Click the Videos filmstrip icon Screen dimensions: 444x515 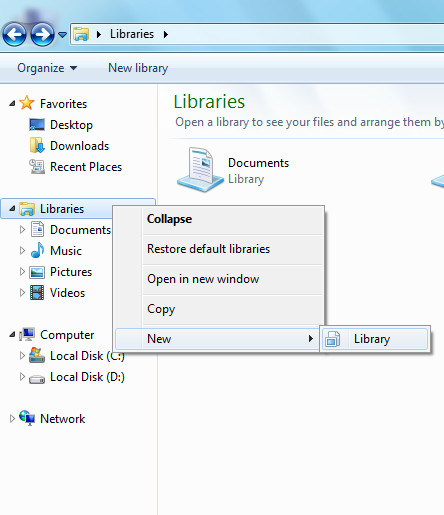click(37, 293)
